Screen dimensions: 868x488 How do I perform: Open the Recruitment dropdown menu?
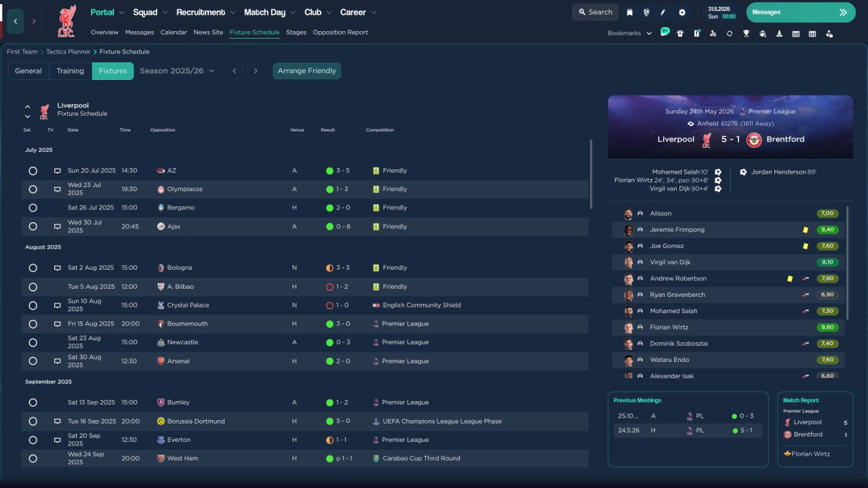(206, 12)
